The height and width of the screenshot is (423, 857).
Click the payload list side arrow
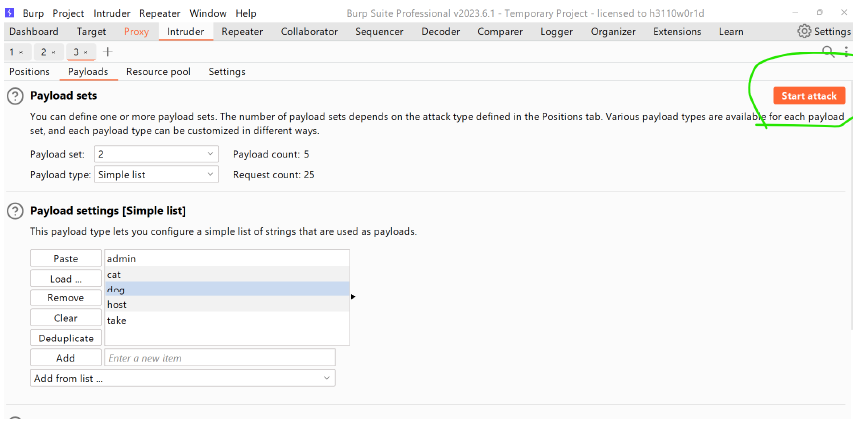[353, 297]
